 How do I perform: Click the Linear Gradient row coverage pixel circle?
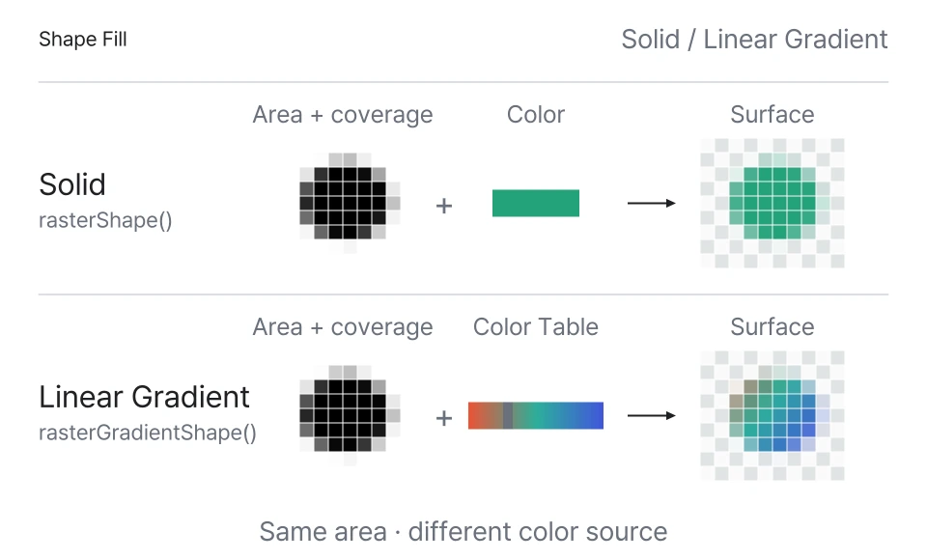350,415
